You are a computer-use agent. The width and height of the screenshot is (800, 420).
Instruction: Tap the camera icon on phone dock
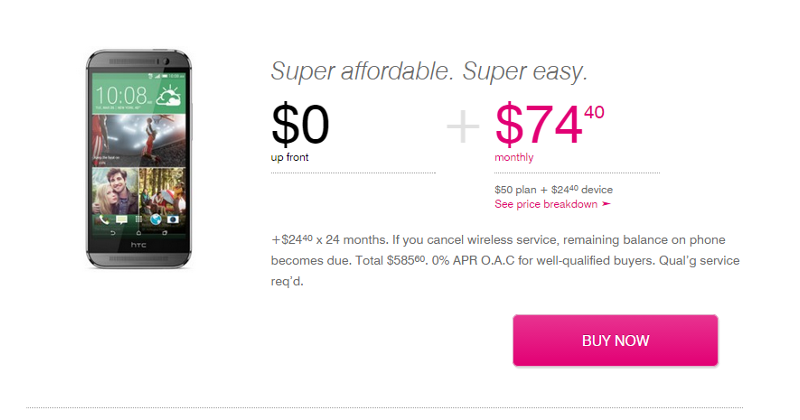tap(173, 220)
